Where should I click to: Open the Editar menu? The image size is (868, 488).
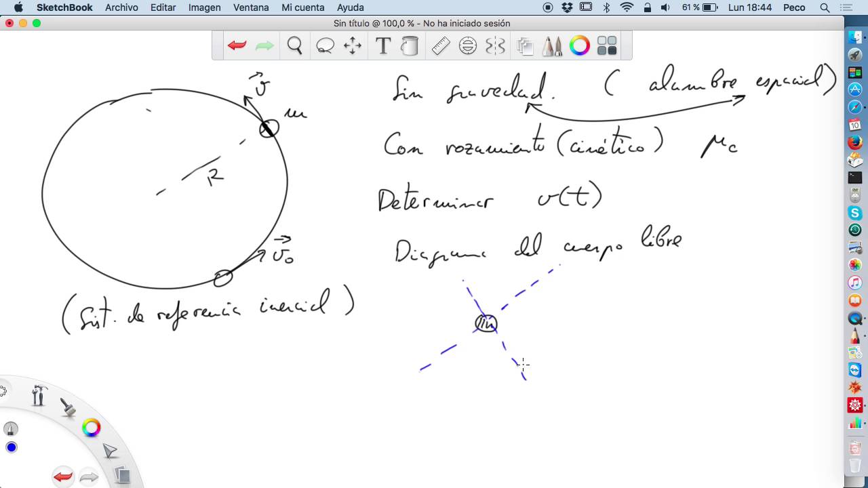[163, 7]
